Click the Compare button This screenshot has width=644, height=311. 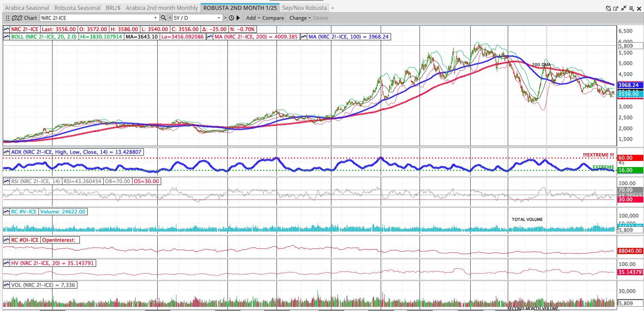click(273, 18)
